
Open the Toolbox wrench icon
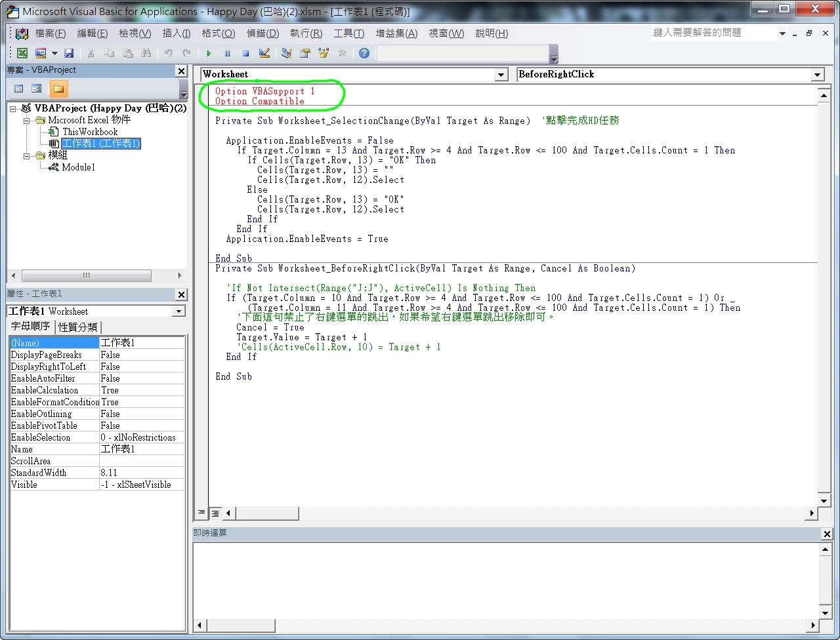pos(342,53)
